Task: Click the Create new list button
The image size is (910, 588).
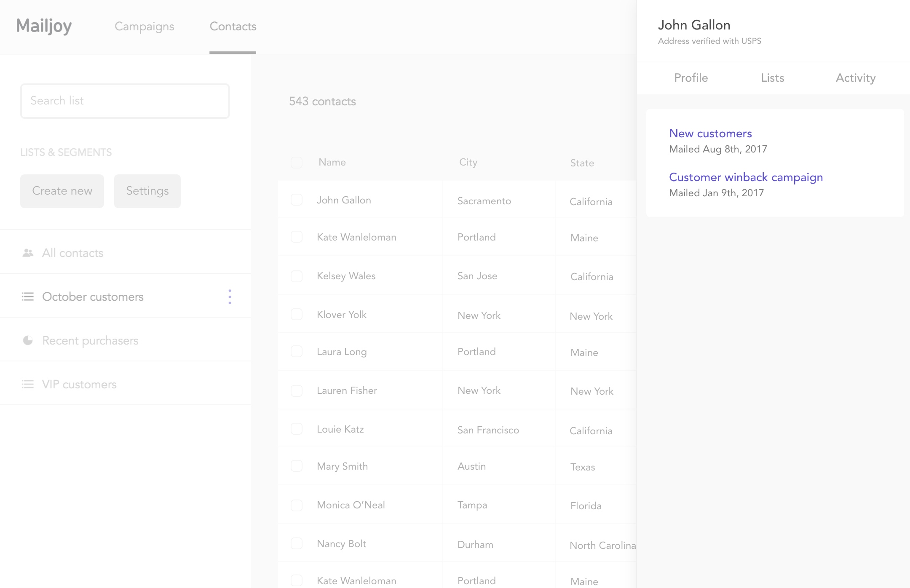Action: coord(62,191)
